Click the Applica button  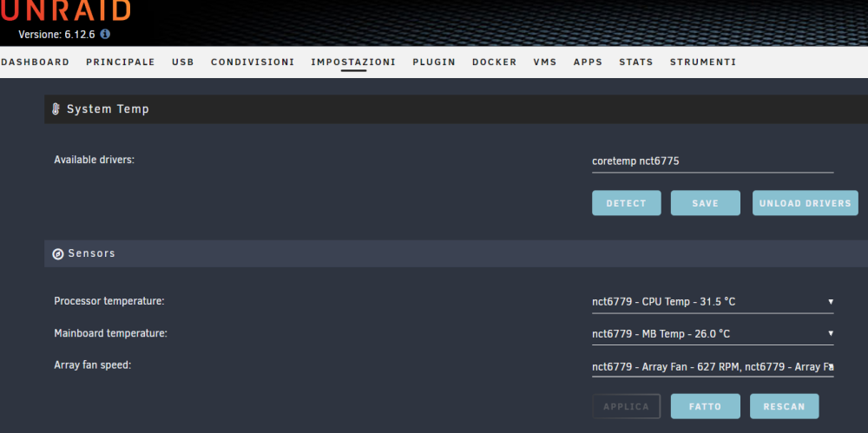(x=626, y=406)
